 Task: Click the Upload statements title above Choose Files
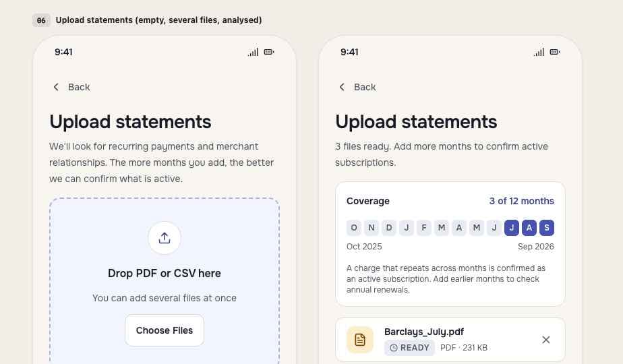pos(130,121)
